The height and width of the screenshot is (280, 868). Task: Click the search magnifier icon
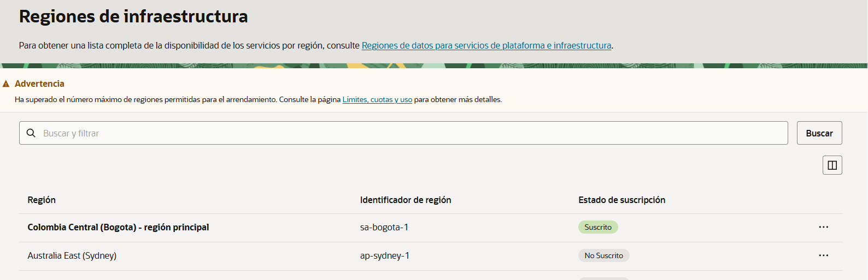point(31,133)
